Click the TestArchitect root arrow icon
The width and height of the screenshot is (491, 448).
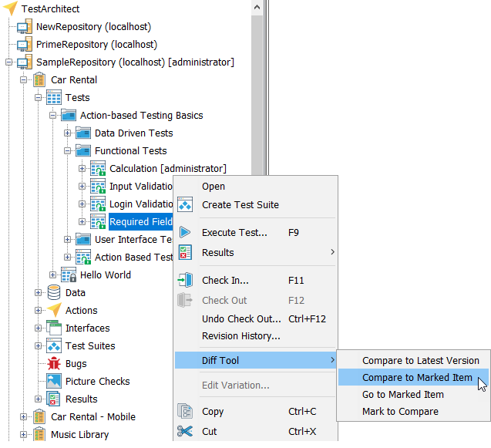point(10,8)
